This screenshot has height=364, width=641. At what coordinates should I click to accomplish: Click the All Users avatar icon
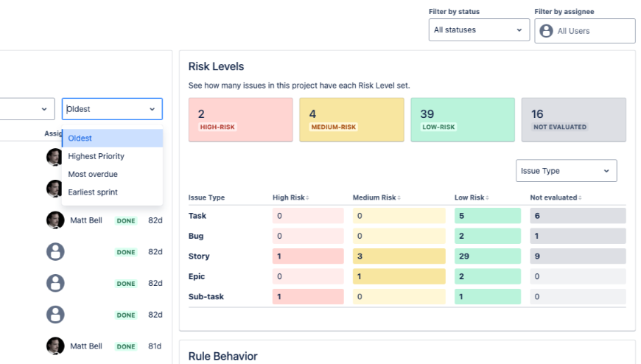[546, 31]
